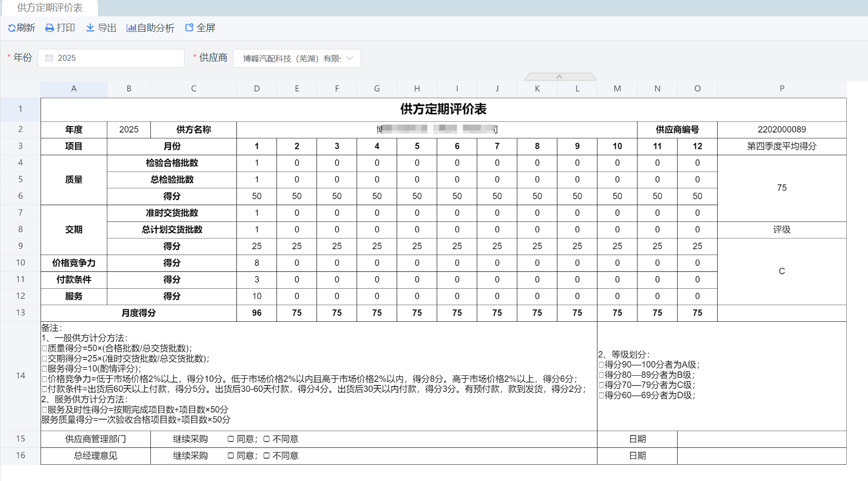
Task: Click the 总计划交货批数 label cell
Action: (x=172, y=230)
